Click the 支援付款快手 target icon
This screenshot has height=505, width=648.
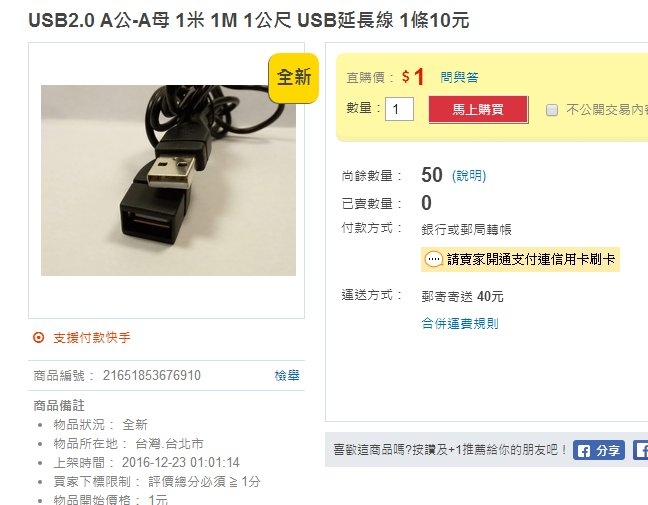[38, 338]
